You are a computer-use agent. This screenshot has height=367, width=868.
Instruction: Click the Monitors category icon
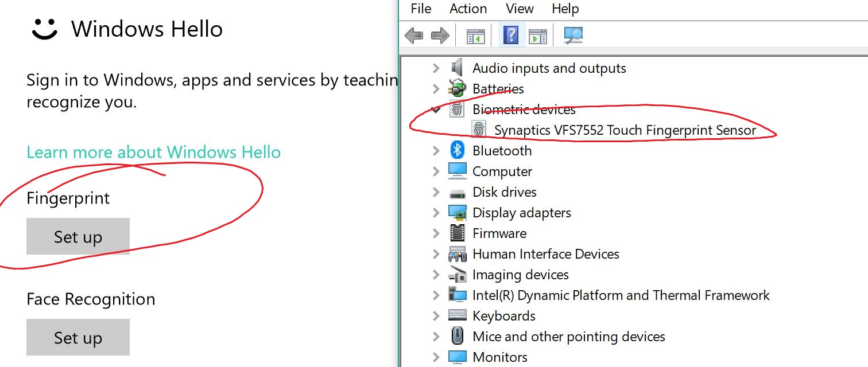click(x=458, y=357)
